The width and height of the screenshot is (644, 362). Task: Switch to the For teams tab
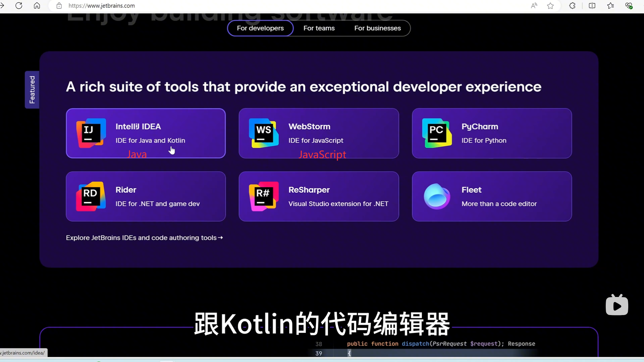[319, 28]
